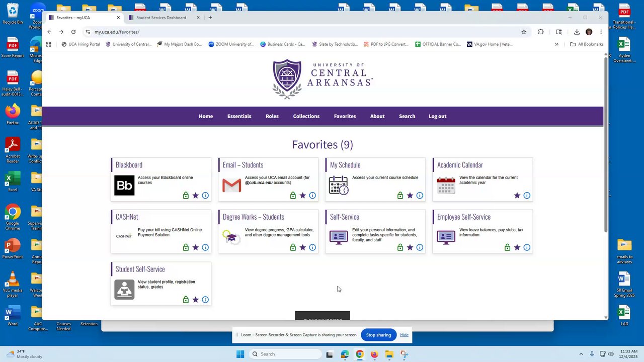The width and height of the screenshot is (644, 362).
Task: Select About in the navigation bar
Action: (377, 116)
